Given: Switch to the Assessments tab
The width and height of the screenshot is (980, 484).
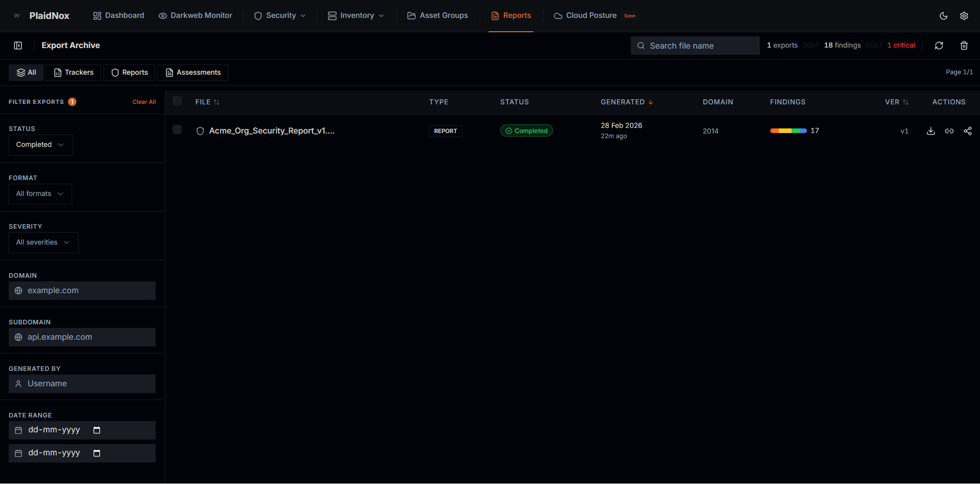Looking at the screenshot, I should click(193, 73).
